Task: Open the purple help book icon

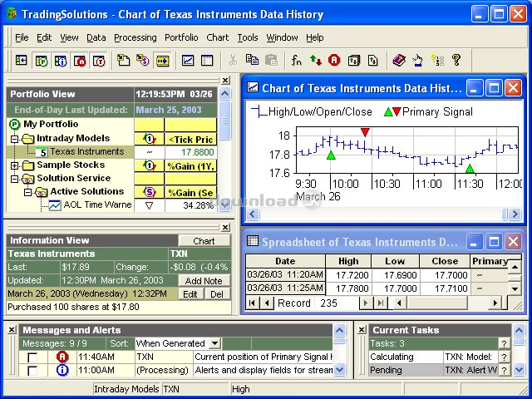Action: (399, 61)
